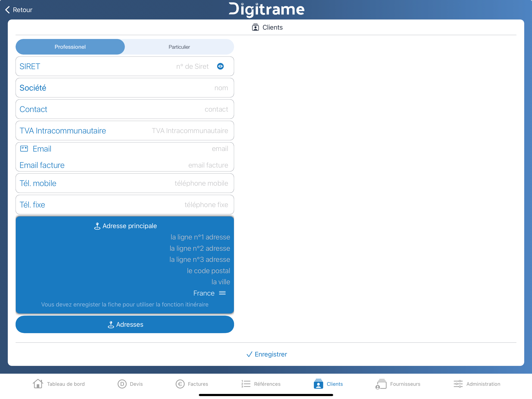This screenshot has height=399, width=532.
Task: Focus le code postal field
Action: point(208,271)
